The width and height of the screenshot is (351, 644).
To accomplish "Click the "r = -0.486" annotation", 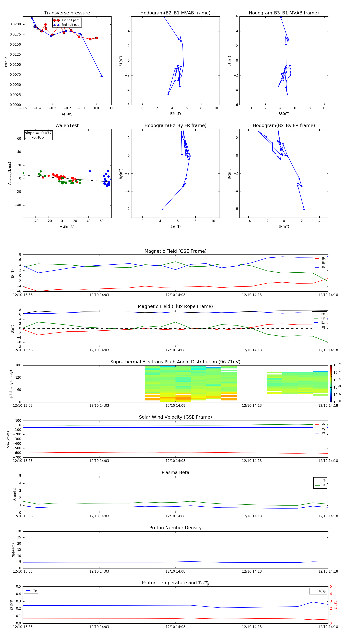I will click(x=35, y=137).
